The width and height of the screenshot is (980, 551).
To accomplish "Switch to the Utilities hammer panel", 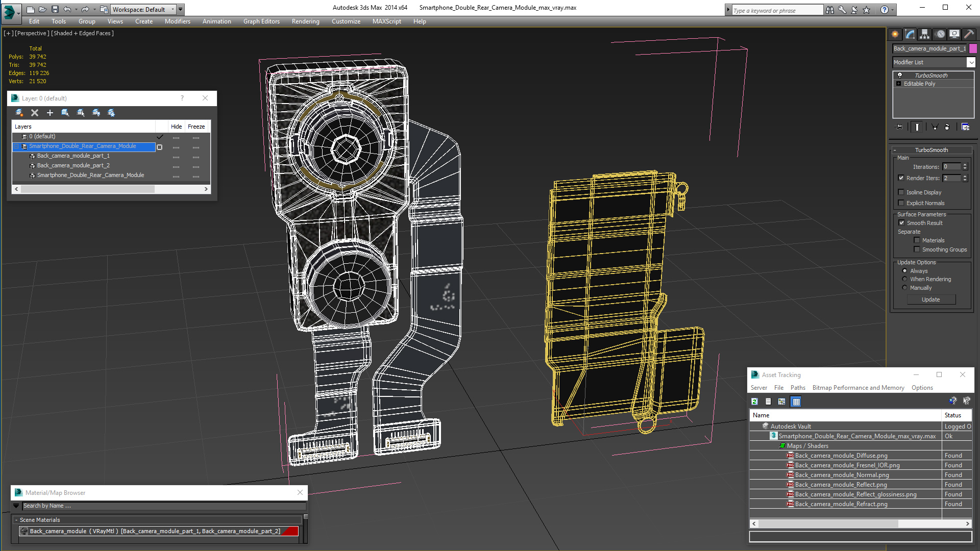I will pos(969,34).
